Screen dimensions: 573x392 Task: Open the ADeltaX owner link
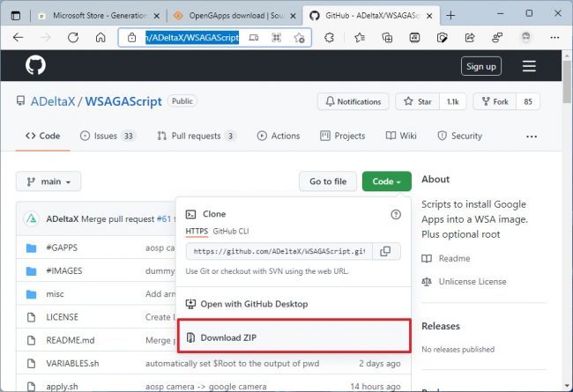tap(53, 101)
